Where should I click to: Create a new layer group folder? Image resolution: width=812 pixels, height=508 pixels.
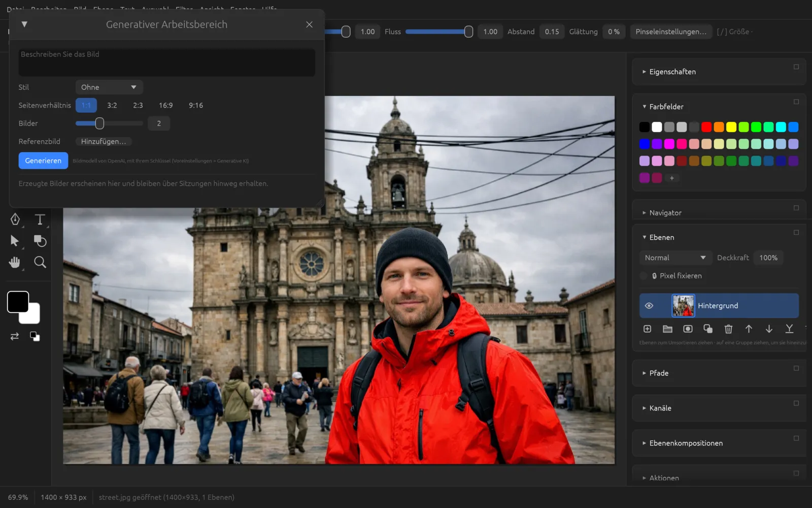click(667, 329)
